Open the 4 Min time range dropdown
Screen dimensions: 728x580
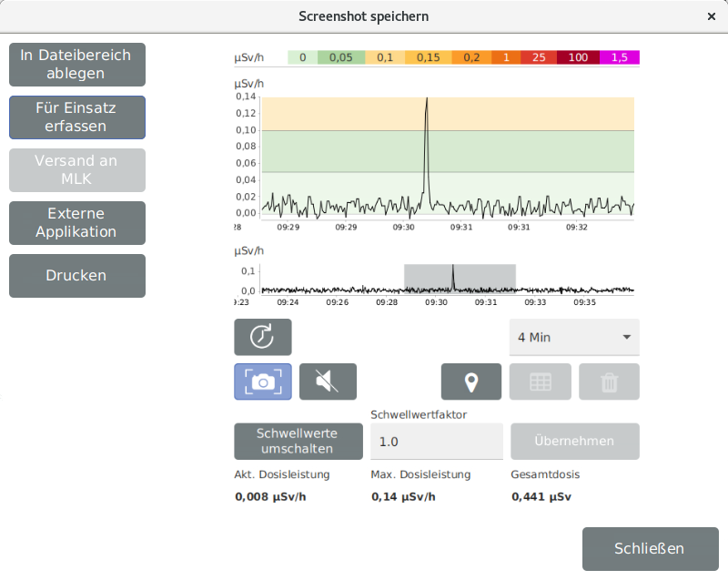[x=574, y=337]
